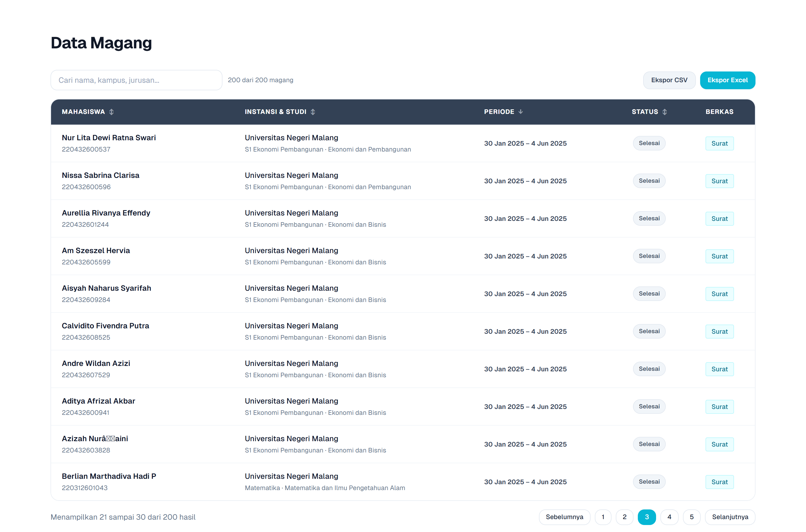This screenshot has height=532, width=806.
Task: Export data with Ekspor CSV button
Action: point(669,80)
